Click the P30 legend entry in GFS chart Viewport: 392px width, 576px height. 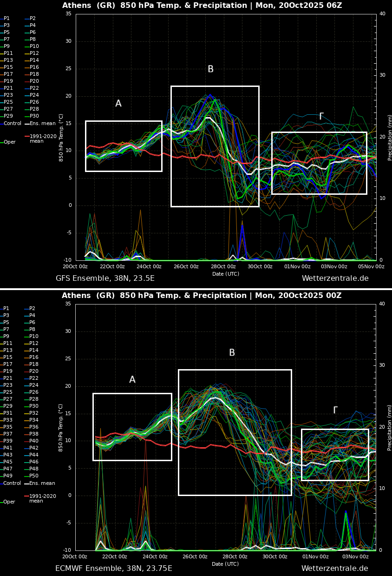coord(34,116)
